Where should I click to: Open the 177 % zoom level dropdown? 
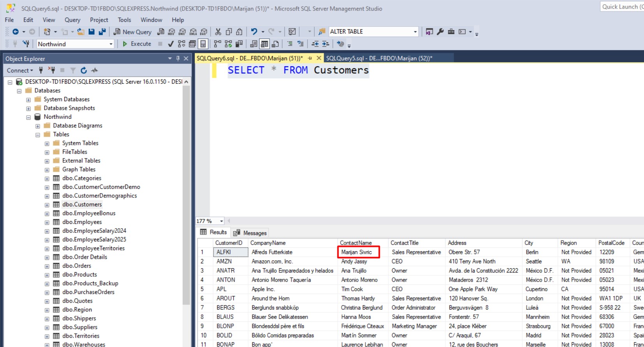(221, 221)
